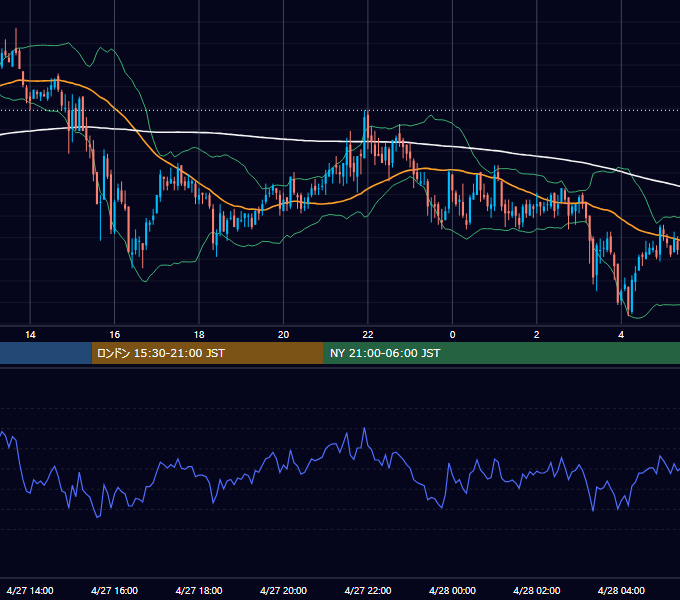This screenshot has height=600, width=680.
Task: Click the 4/28 04:00 date label
Action: pos(621,590)
